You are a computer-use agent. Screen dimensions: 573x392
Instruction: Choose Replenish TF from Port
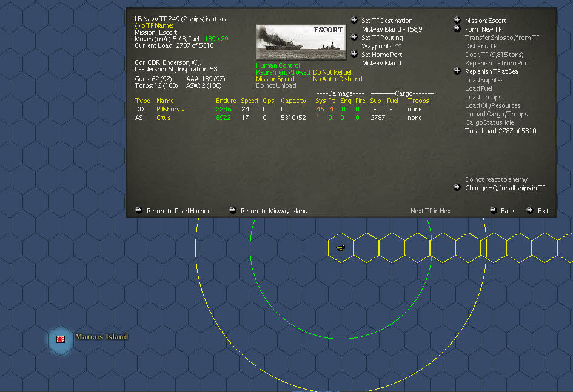497,63
